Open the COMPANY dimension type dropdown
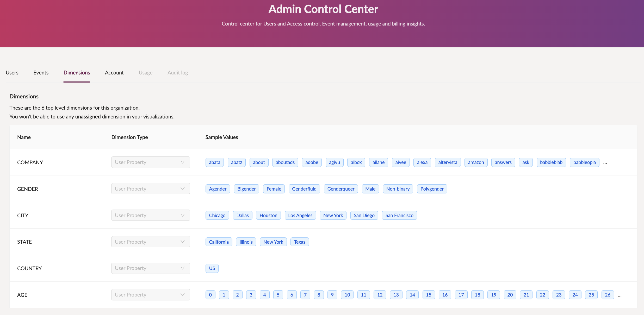Image resolution: width=644 pixels, height=315 pixels. (x=150, y=162)
